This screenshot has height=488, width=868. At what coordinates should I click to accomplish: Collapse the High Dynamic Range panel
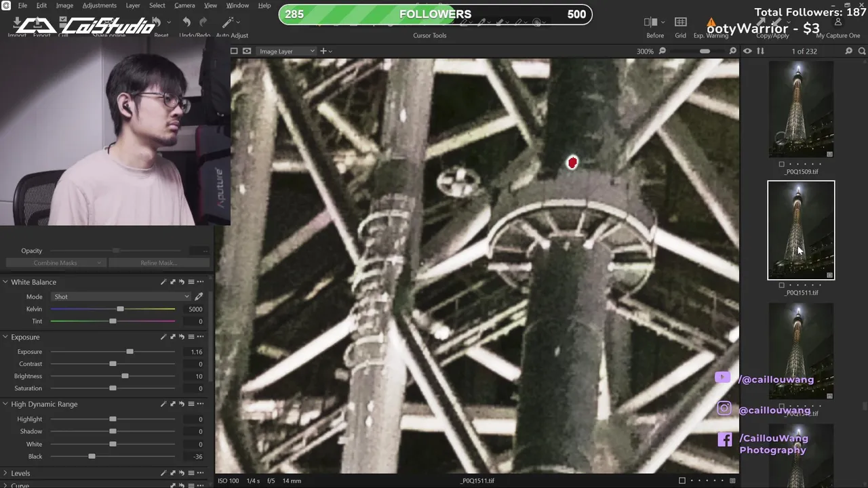[x=5, y=404]
